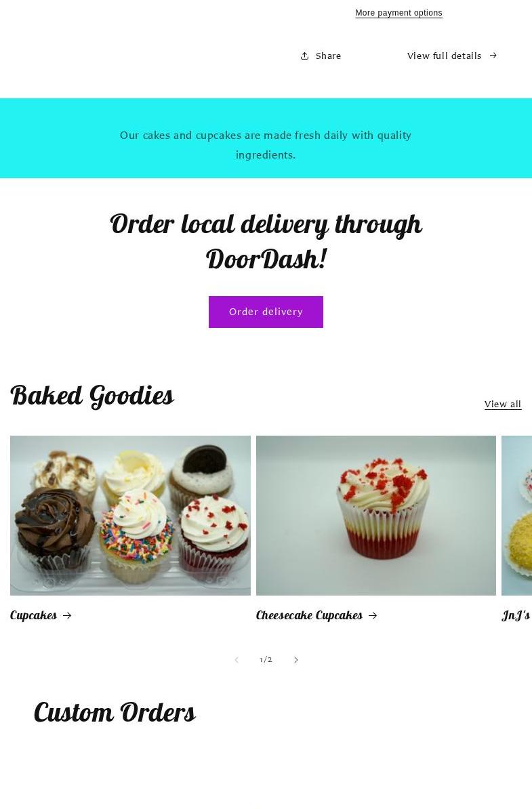Screen dimensions: 532x809
Task: Open View all baked goodies link
Action: tap(503, 404)
